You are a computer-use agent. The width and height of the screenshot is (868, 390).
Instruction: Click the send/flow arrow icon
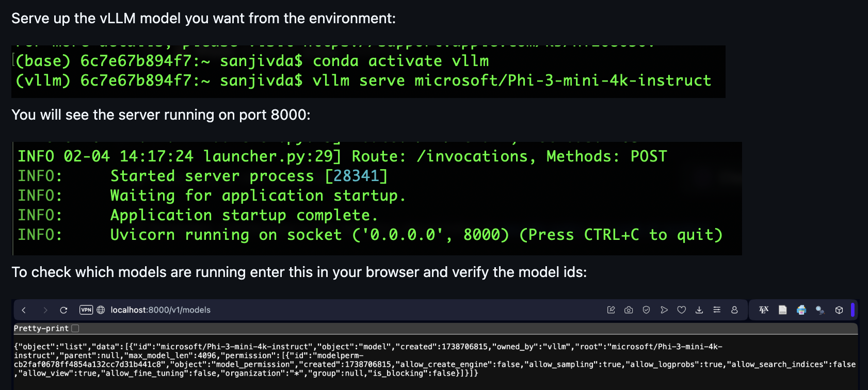pos(664,310)
